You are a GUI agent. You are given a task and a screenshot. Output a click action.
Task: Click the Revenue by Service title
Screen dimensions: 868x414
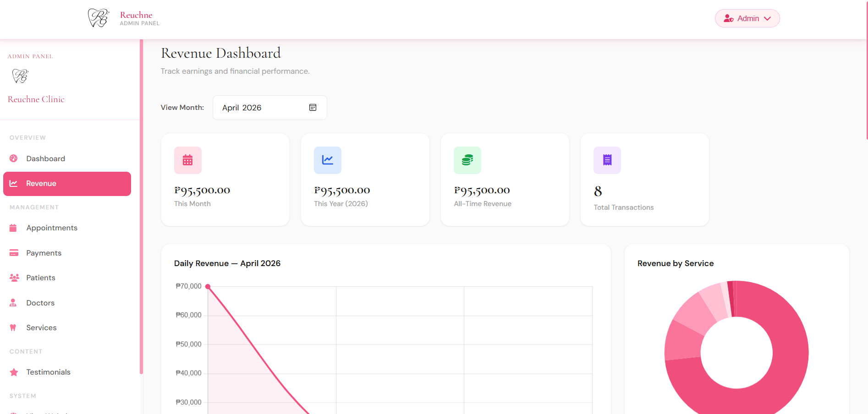pos(676,263)
